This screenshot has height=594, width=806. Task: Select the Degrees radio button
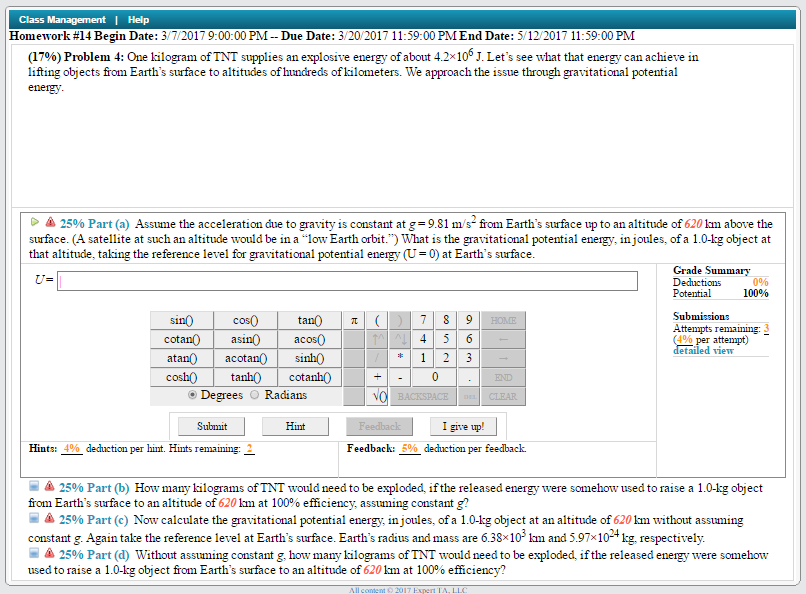coord(190,395)
